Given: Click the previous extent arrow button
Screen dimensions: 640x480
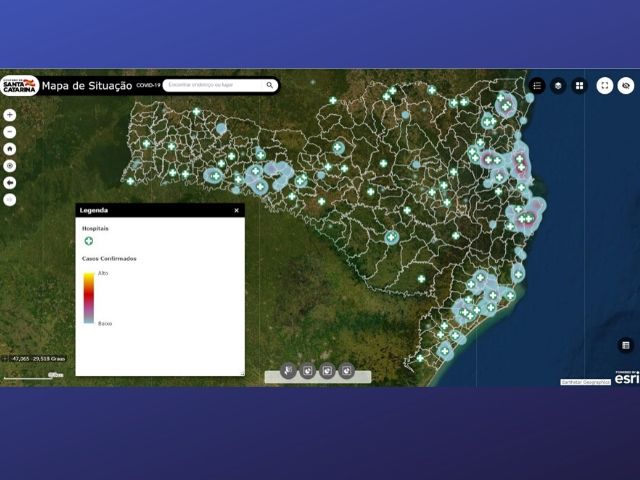Looking at the screenshot, I should pos(10,183).
